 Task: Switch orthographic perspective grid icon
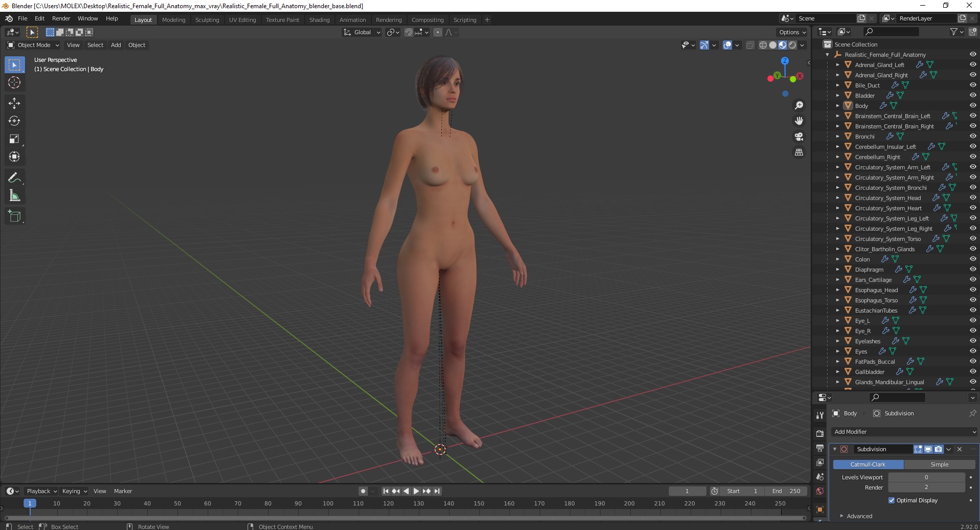(x=798, y=152)
